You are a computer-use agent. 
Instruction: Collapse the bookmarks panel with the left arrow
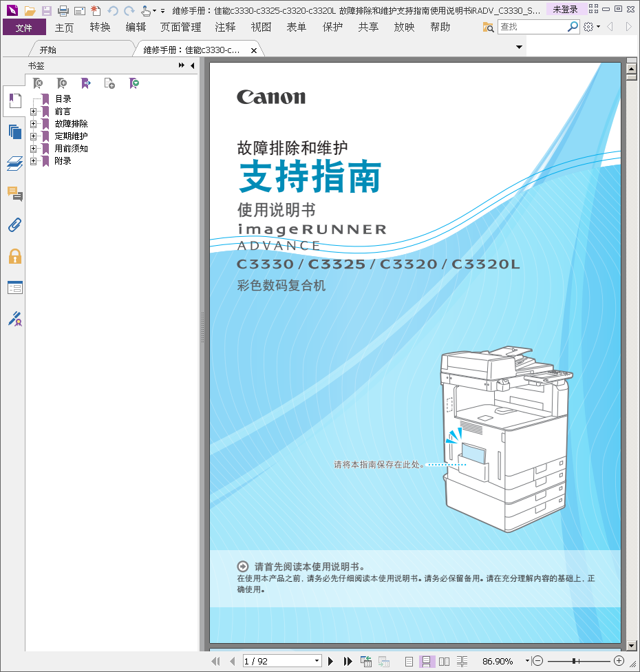coord(192,65)
